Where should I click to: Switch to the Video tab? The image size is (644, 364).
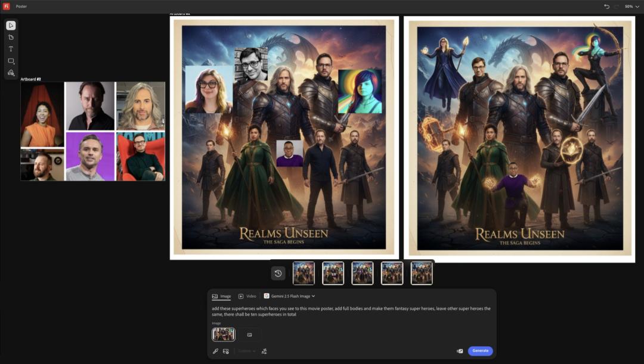(247, 296)
